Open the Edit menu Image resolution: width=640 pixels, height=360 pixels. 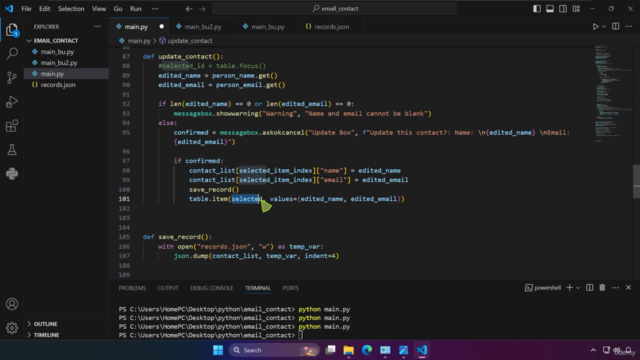pos(44,9)
